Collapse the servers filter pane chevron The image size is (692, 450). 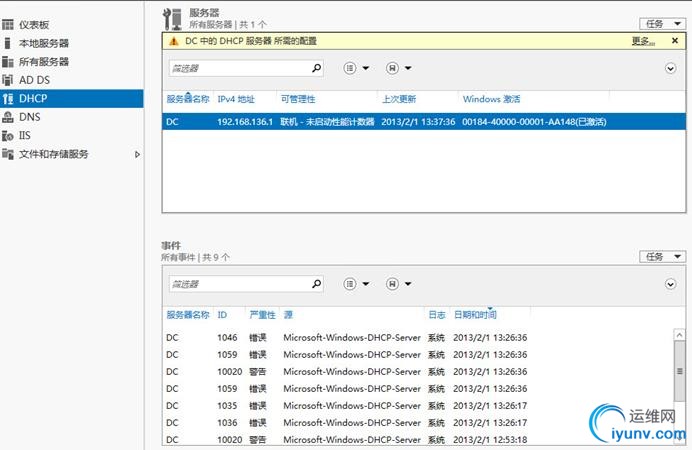point(670,68)
